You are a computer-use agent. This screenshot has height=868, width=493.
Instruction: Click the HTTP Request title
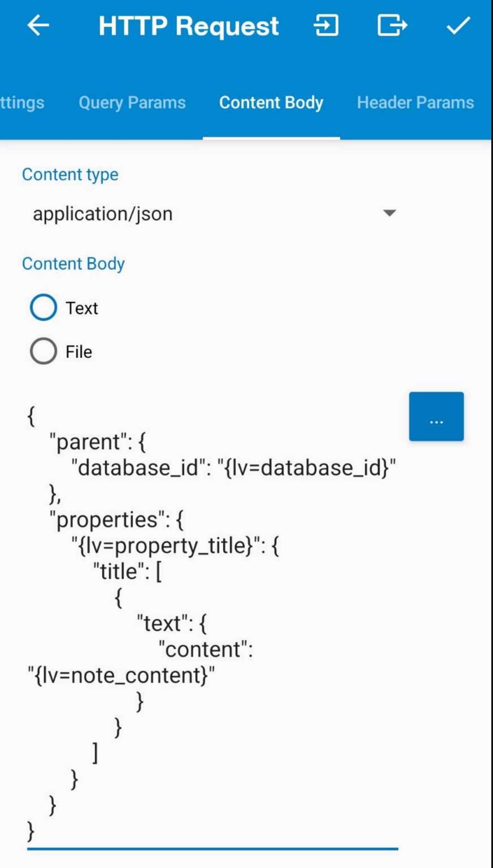[189, 26]
